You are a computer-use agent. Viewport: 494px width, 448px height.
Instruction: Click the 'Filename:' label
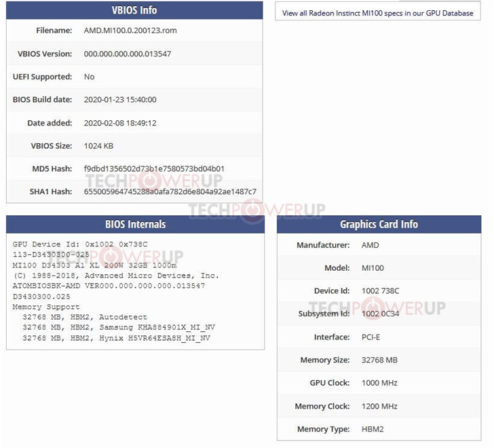54,31
